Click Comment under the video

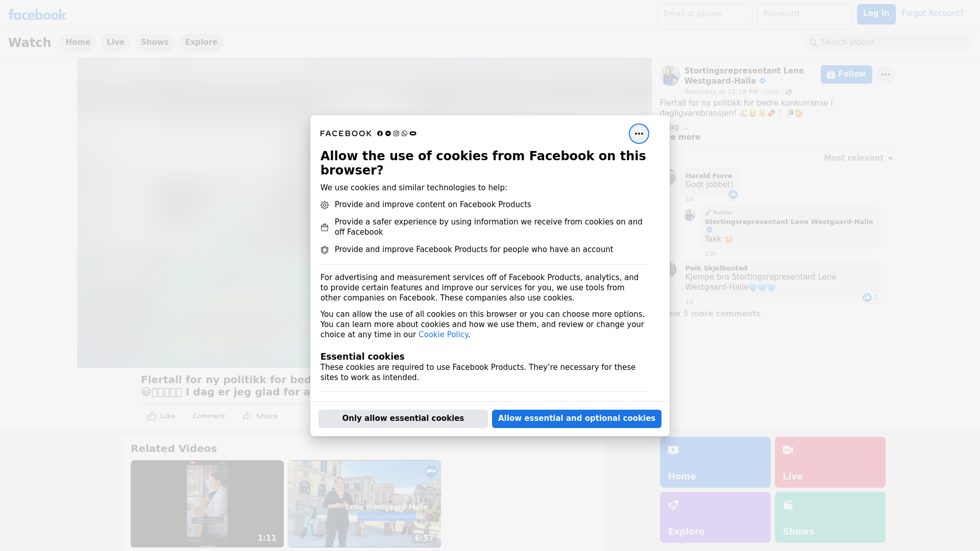coord(209,416)
